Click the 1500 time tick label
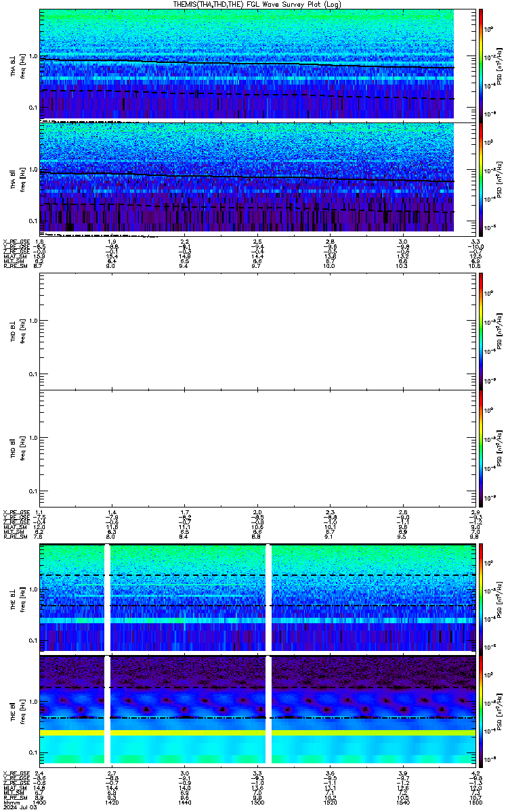The image size is (508, 812). (257, 803)
